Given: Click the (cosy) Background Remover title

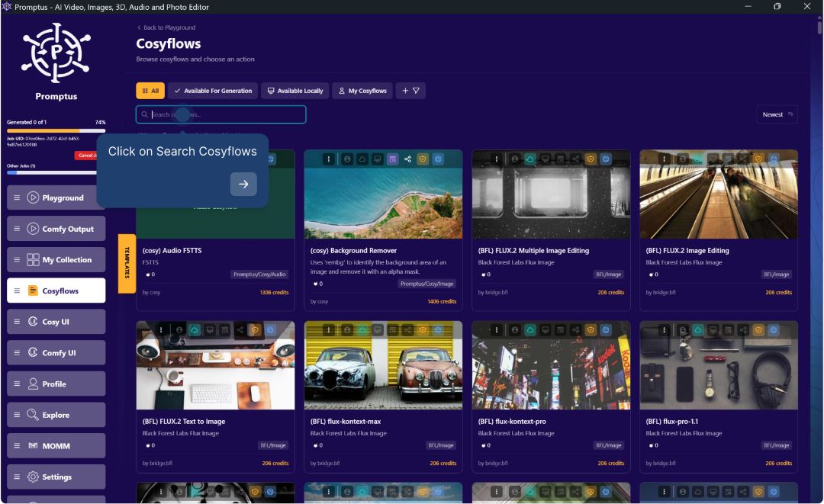Looking at the screenshot, I should tap(353, 250).
